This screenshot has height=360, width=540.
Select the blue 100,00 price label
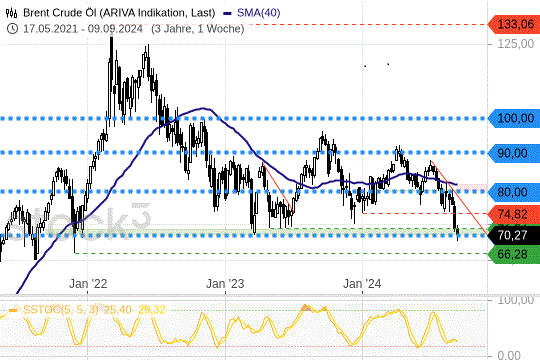click(x=513, y=119)
